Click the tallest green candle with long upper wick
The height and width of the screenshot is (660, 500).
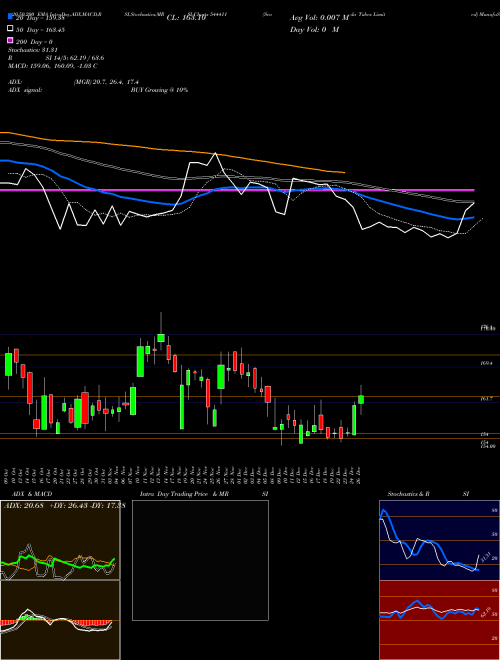click(x=161, y=338)
